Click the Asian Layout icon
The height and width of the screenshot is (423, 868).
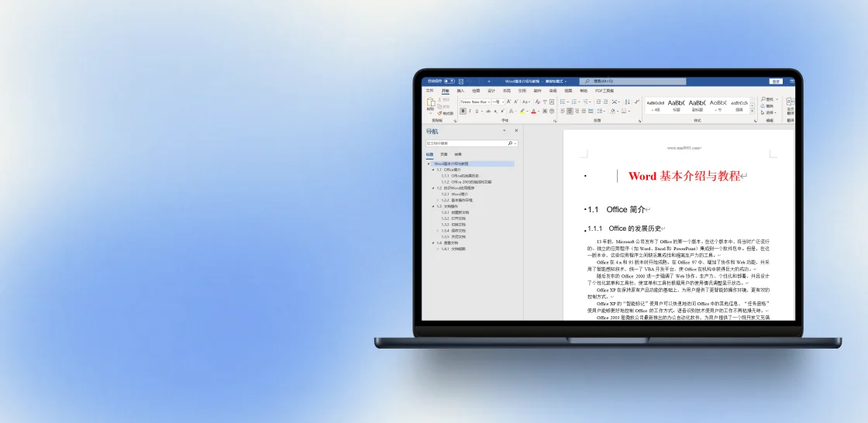[615, 101]
